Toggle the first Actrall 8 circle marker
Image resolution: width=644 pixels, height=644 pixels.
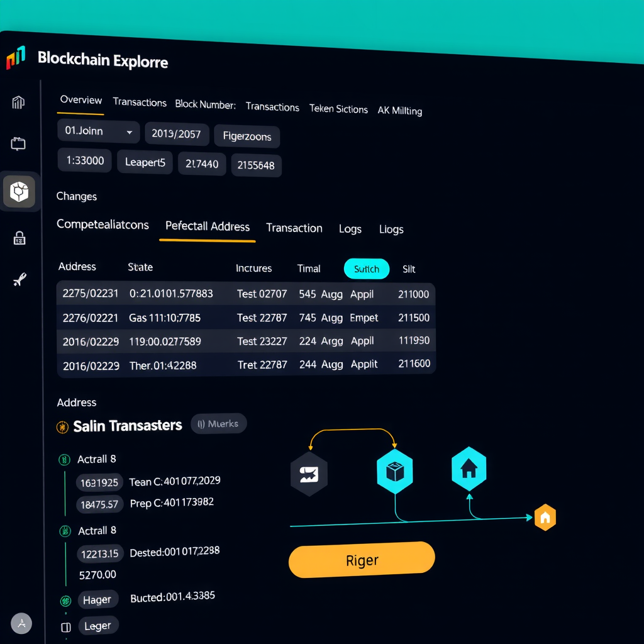(64, 460)
